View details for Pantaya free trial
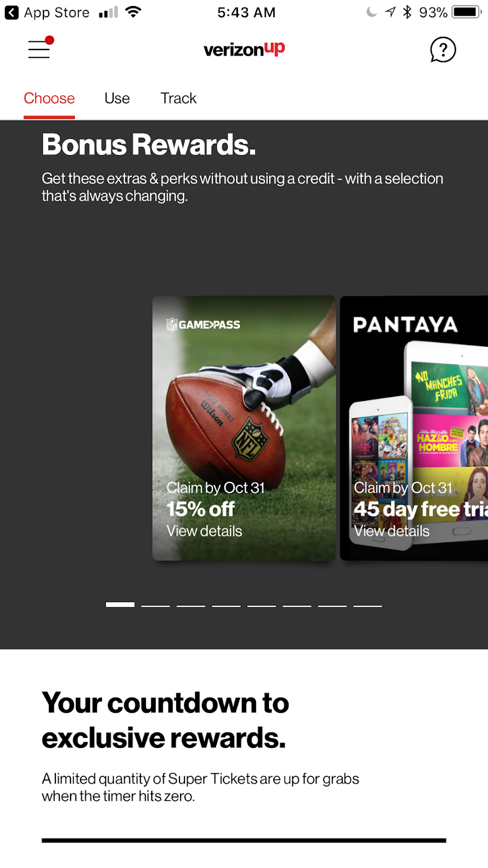 point(391,531)
